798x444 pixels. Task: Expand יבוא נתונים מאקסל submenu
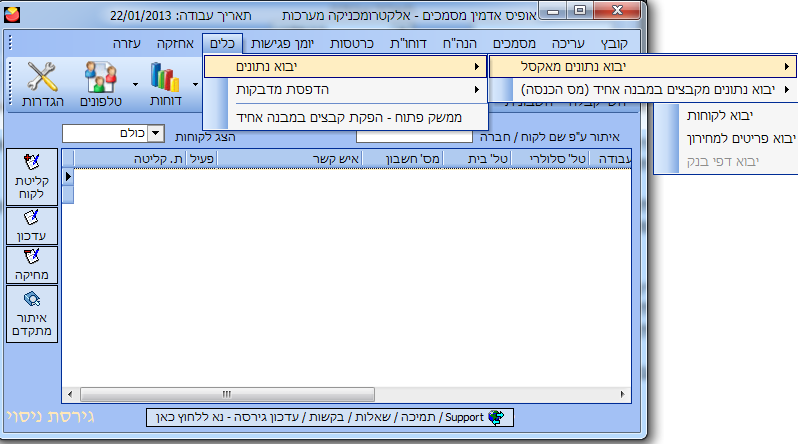coord(642,67)
